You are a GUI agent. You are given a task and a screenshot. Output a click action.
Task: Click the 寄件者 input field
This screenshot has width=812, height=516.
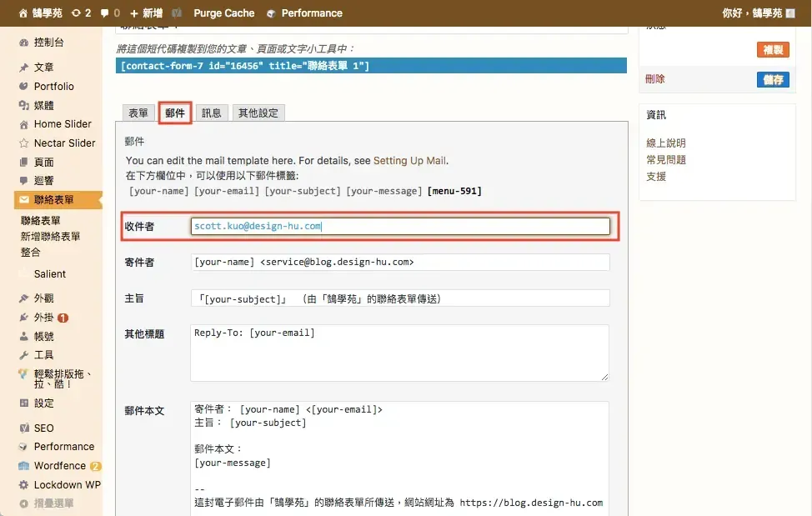tap(400, 262)
